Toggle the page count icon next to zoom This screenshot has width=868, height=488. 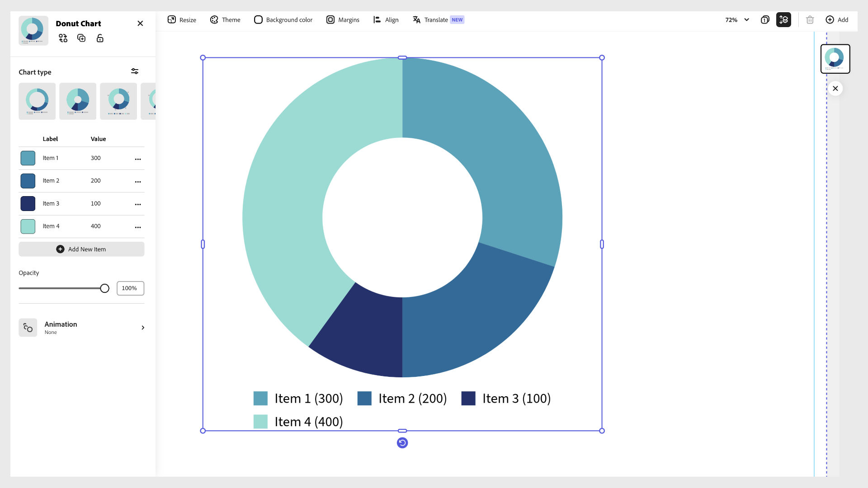[765, 20]
